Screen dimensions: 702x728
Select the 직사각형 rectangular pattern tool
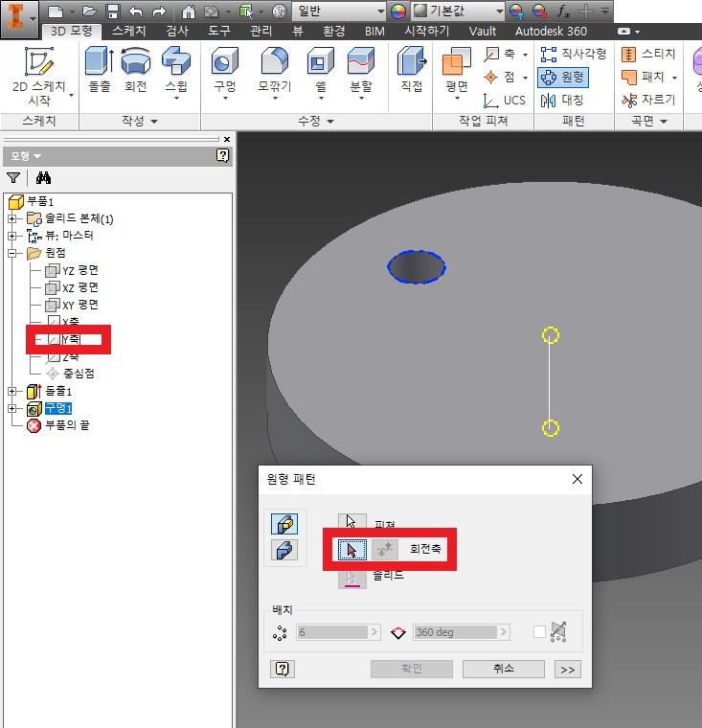[574, 54]
